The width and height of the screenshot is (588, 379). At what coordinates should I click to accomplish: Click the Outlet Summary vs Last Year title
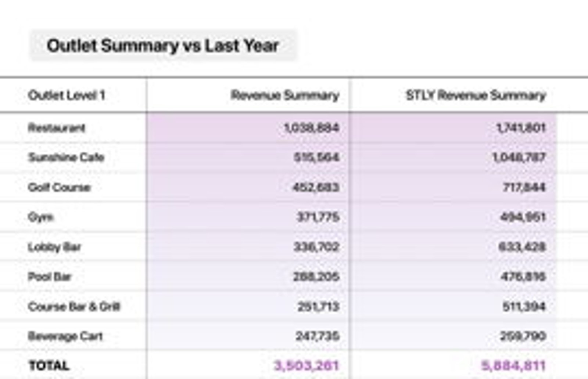(x=163, y=46)
